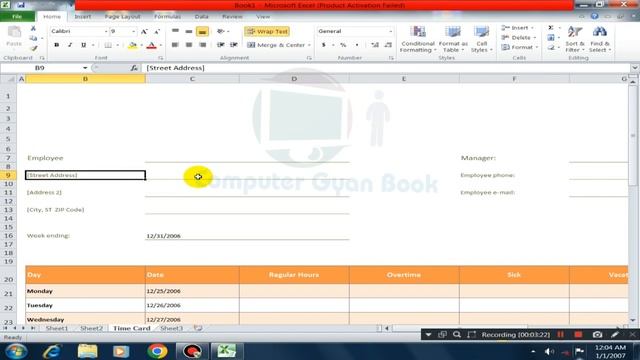Image resolution: width=640 pixels, height=360 pixels.
Task: Toggle Align Text Right
Action: point(202,45)
